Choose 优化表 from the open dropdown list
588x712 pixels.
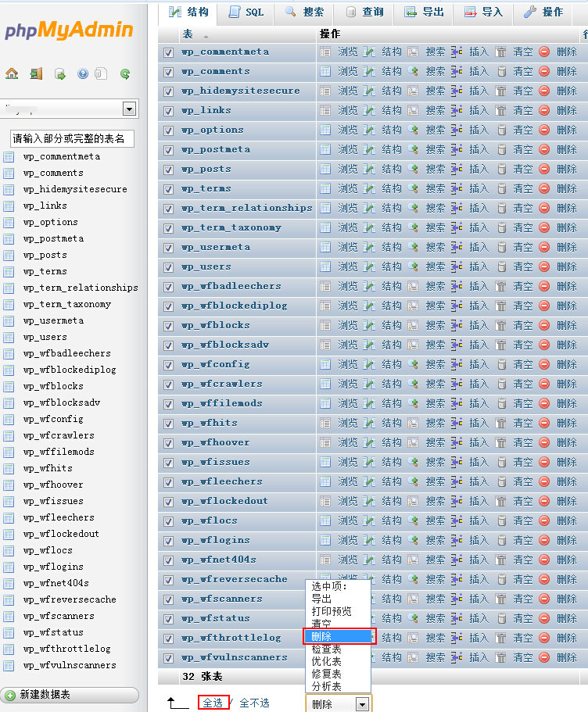pyautogui.click(x=327, y=661)
